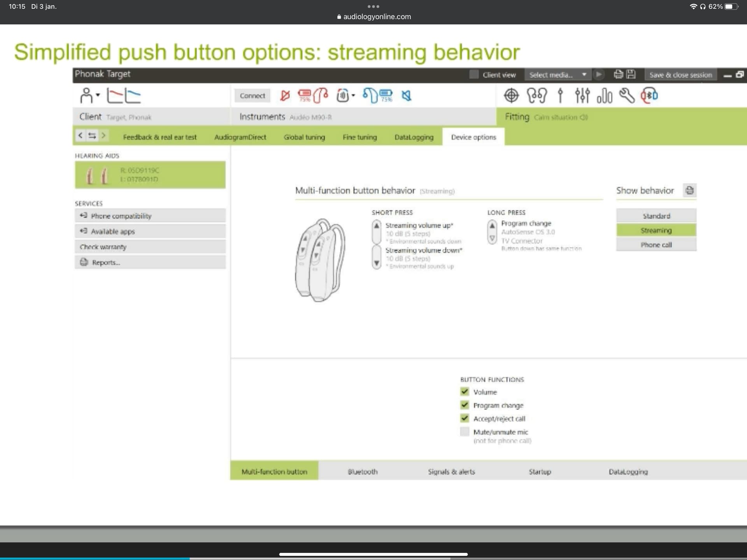This screenshot has width=747, height=560.
Task: Open the client person icon dropdown arrow
Action: [x=98, y=95]
